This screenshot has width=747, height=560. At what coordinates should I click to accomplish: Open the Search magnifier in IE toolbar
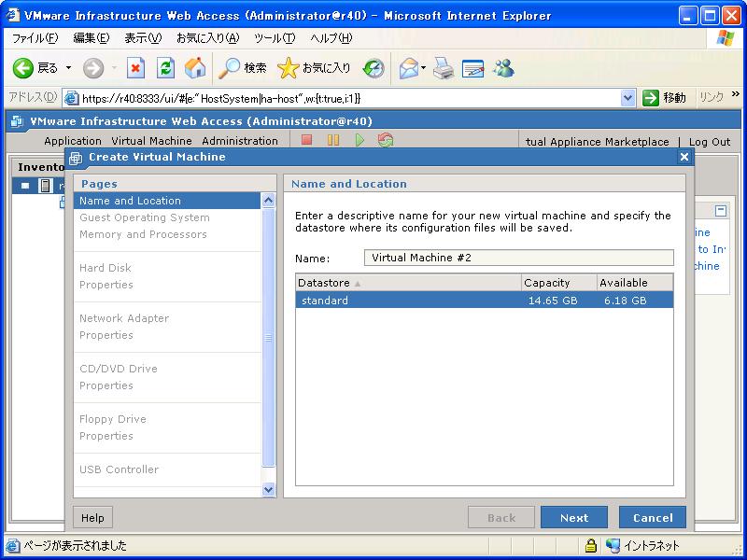tap(229, 68)
